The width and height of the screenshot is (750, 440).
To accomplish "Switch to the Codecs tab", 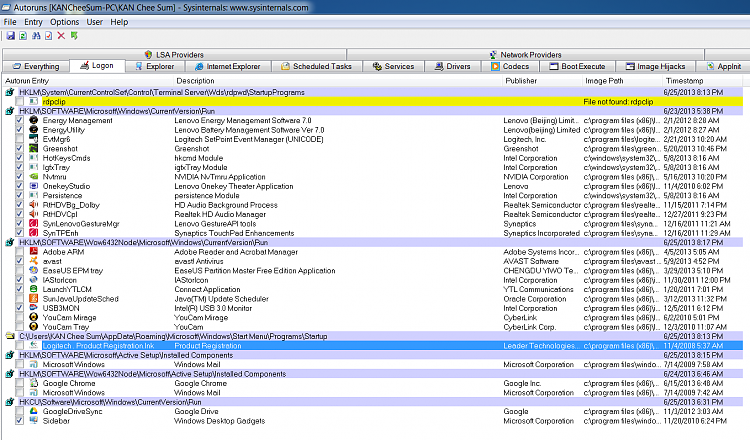I will pyautogui.click(x=510, y=66).
